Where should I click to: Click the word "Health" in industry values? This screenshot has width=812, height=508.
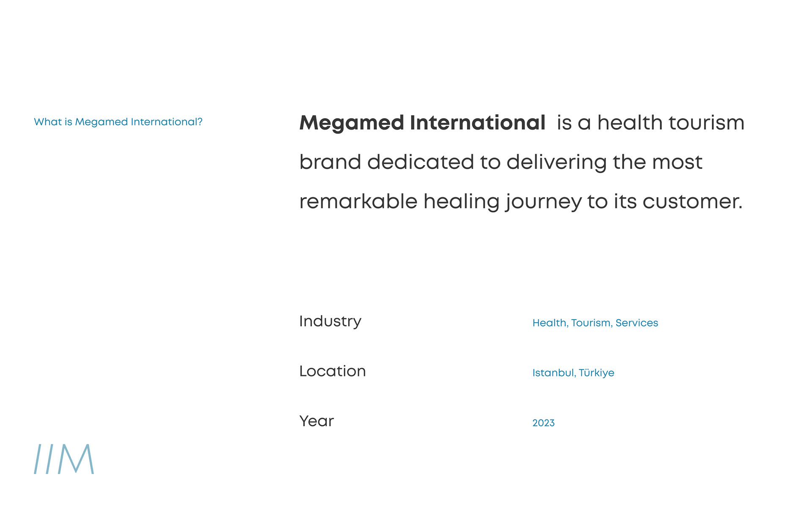coord(549,323)
